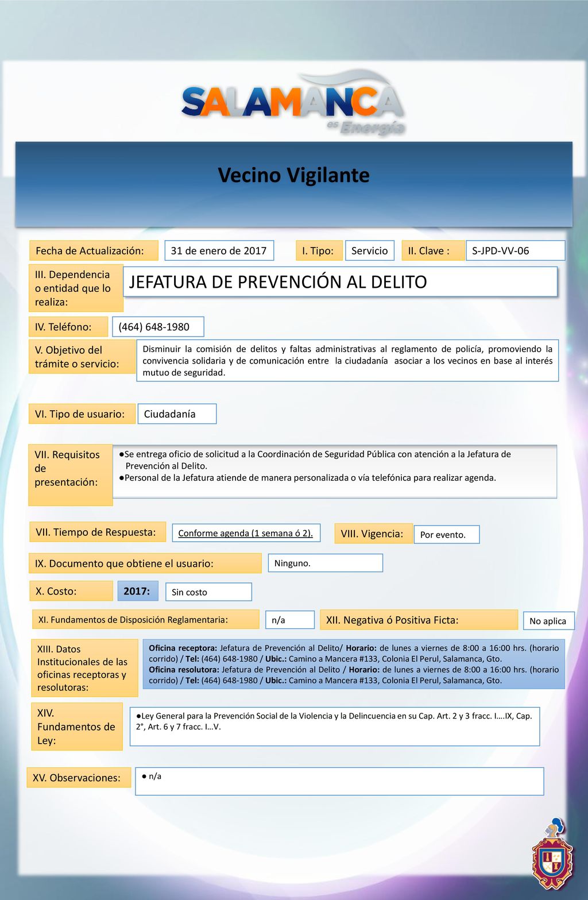Click the Fecha de Actualización label
Viewport: 588px width, 900px height.
point(94,250)
